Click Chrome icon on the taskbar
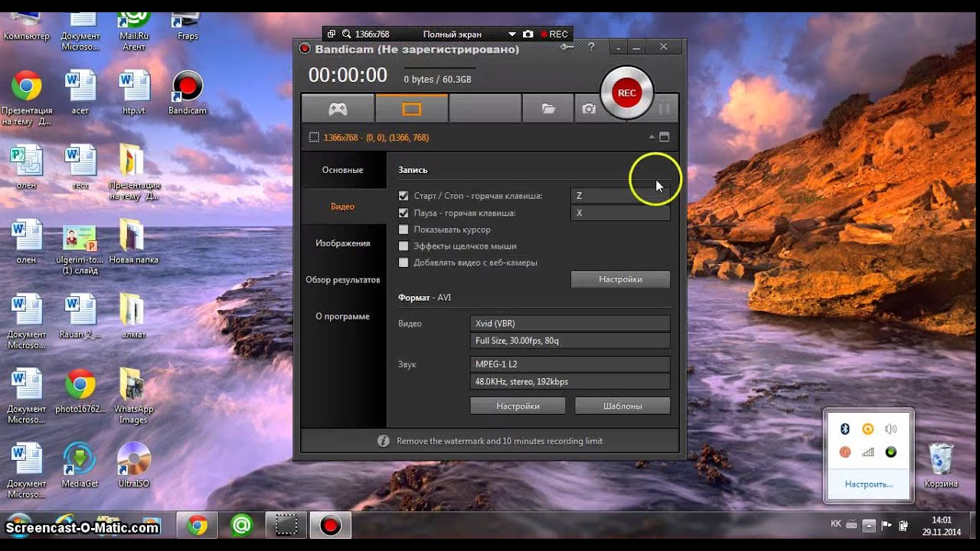Image resolution: width=980 pixels, height=551 pixels. click(198, 525)
